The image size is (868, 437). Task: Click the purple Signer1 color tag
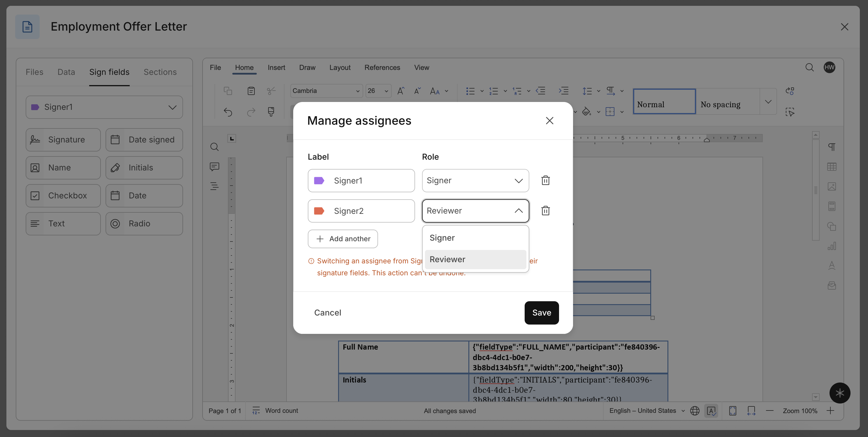[319, 180]
